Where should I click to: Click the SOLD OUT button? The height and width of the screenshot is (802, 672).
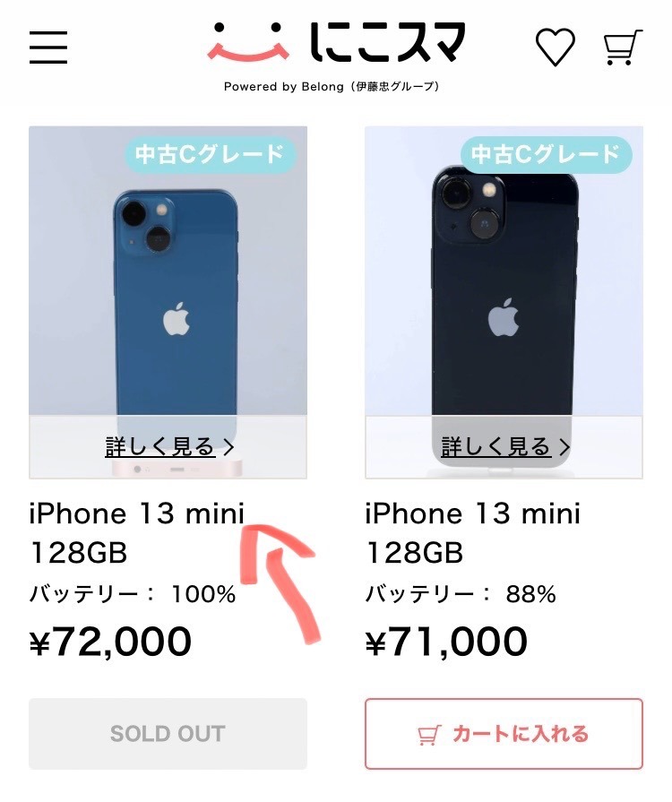[168, 734]
